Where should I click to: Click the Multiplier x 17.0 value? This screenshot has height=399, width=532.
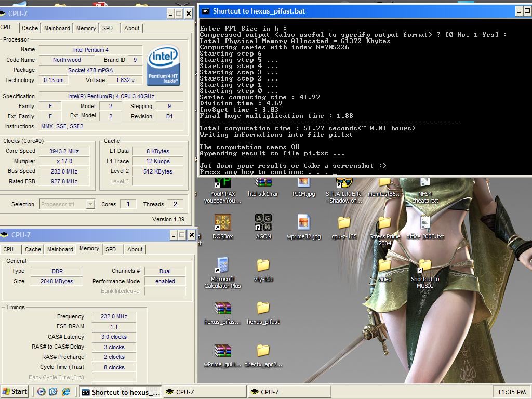64,161
